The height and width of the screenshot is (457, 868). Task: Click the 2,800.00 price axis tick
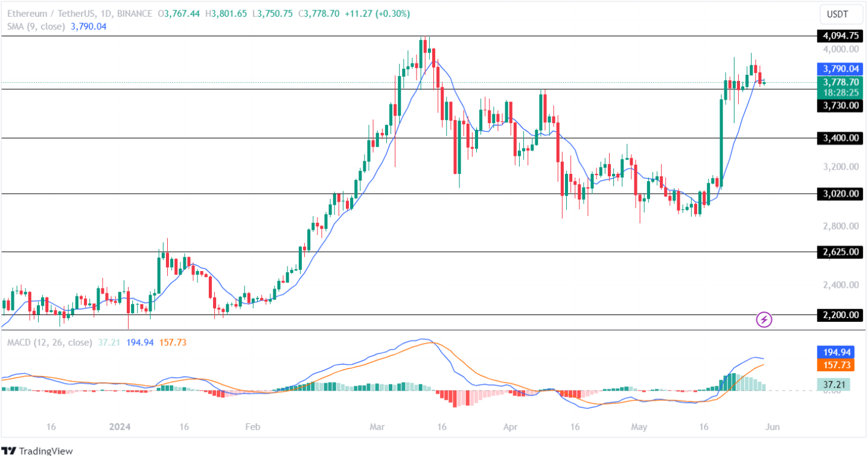841,226
